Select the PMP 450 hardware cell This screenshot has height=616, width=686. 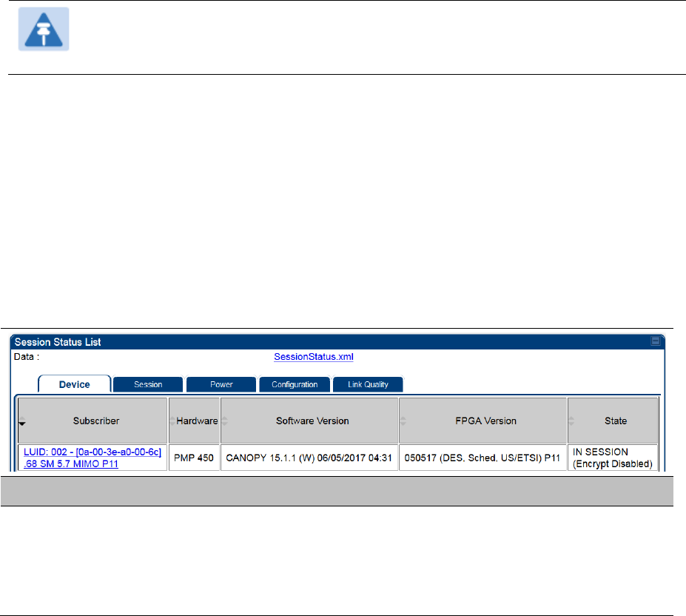[194, 458]
